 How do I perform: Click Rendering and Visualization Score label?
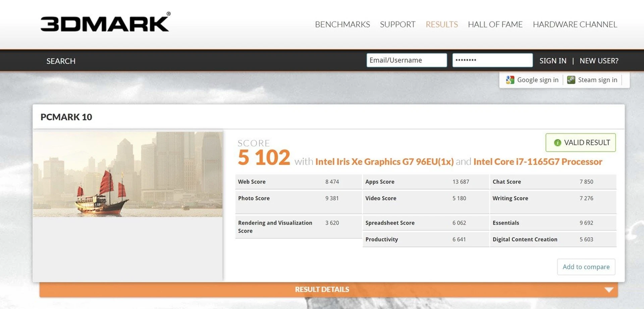tap(275, 227)
